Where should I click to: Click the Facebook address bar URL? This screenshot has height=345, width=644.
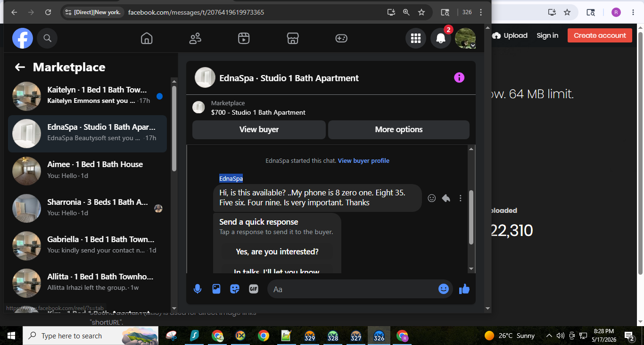[196, 12]
